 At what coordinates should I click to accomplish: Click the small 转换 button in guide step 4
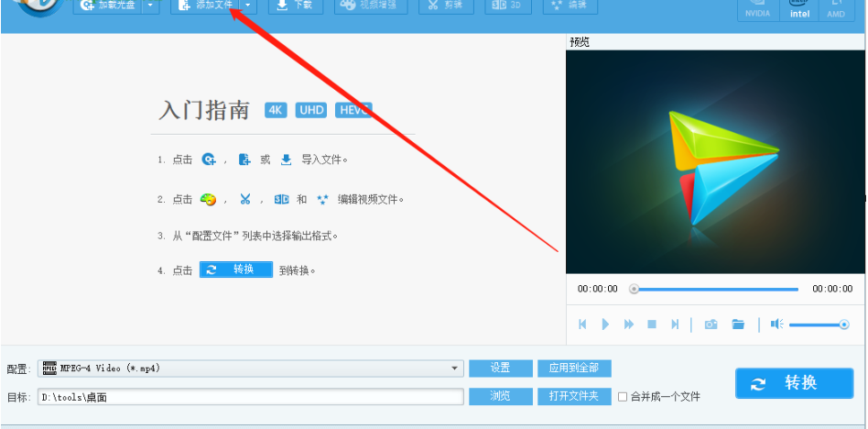pyautogui.click(x=236, y=269)
